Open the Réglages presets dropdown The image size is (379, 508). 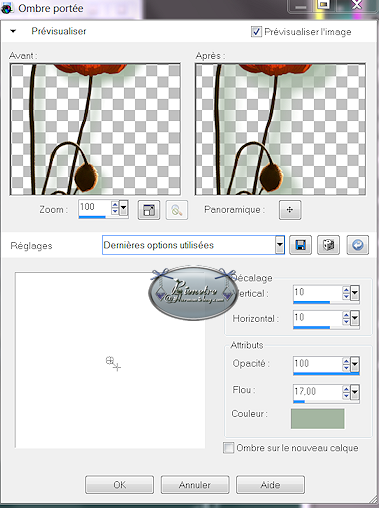(x=280, y=245)
